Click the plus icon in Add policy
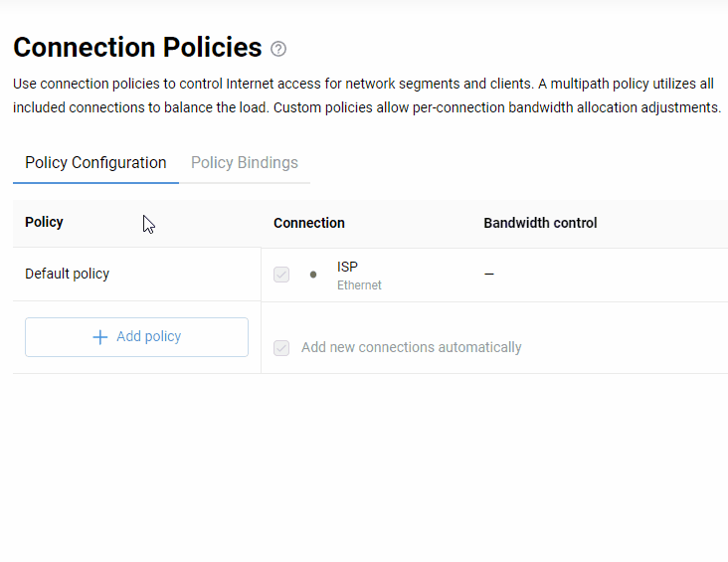Viewport: 728px width, 562px height. point(99,337)
